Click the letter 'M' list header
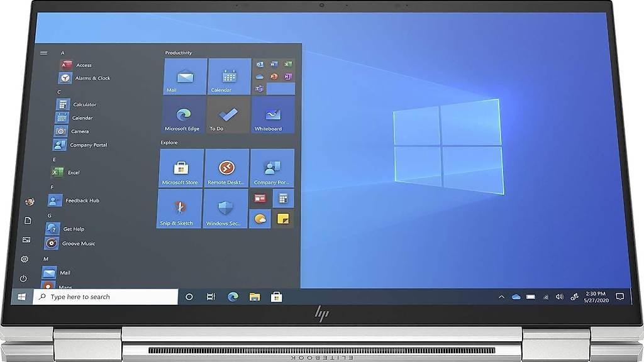Viewport: 644px width, 362px height. tap(45, 259)
